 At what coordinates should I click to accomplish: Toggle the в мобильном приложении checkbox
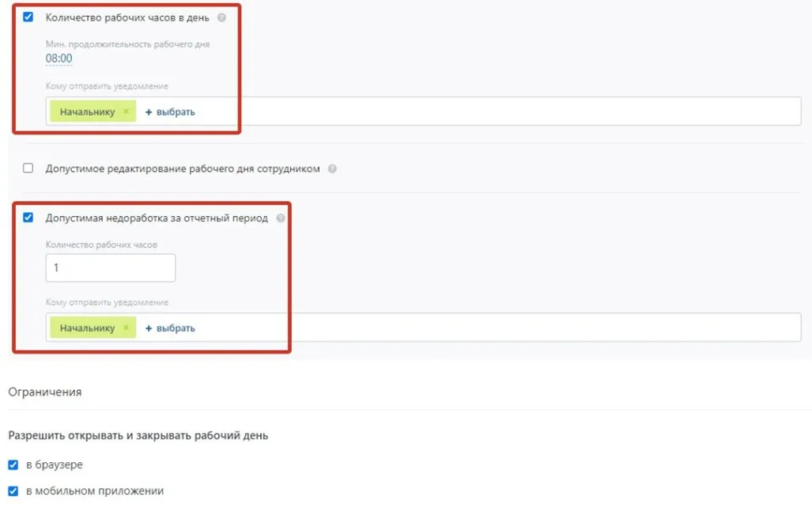tap(13, 491)
